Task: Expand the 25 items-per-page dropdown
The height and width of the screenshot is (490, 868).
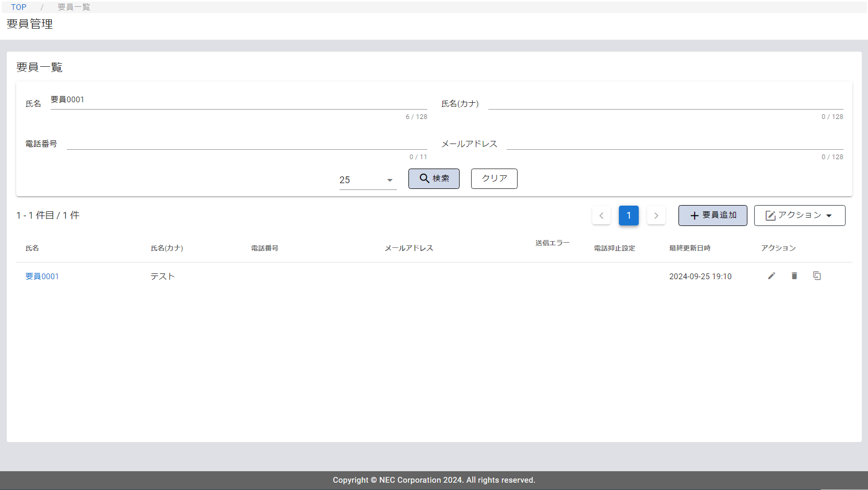Action: tap(368, 180)
